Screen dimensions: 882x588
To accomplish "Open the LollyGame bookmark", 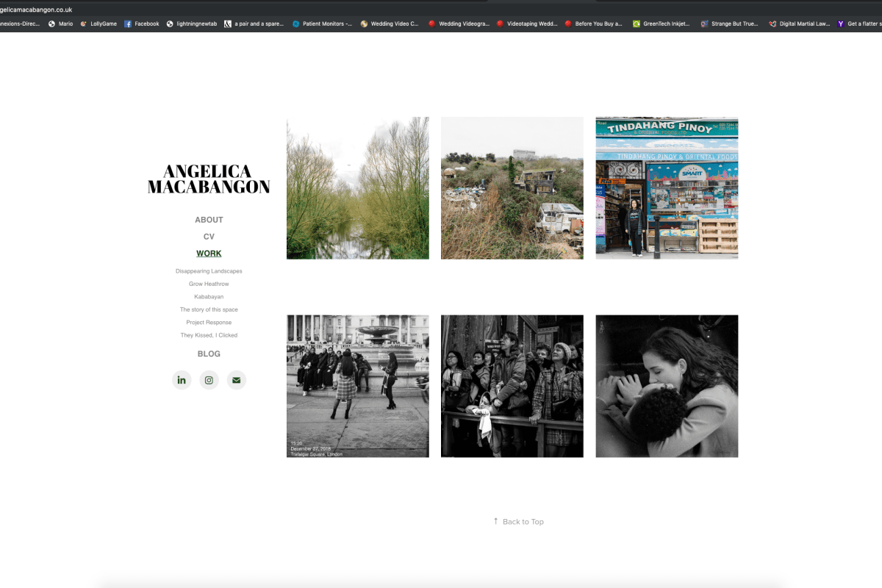I will pos(98,24).
